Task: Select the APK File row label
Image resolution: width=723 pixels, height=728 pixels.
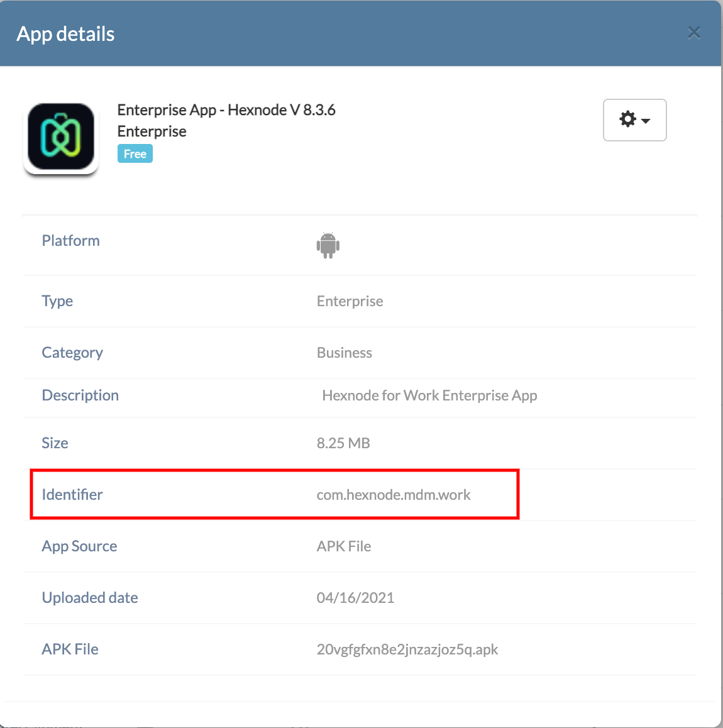Action: click(x=70, y=649)
